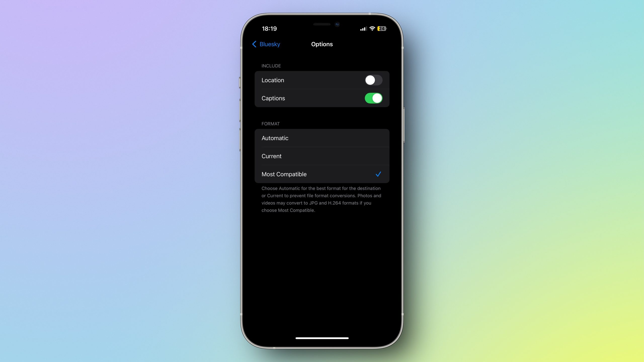644x362 pixels.
Task: Expand the FORMAT section options
Action: point(270,123)
